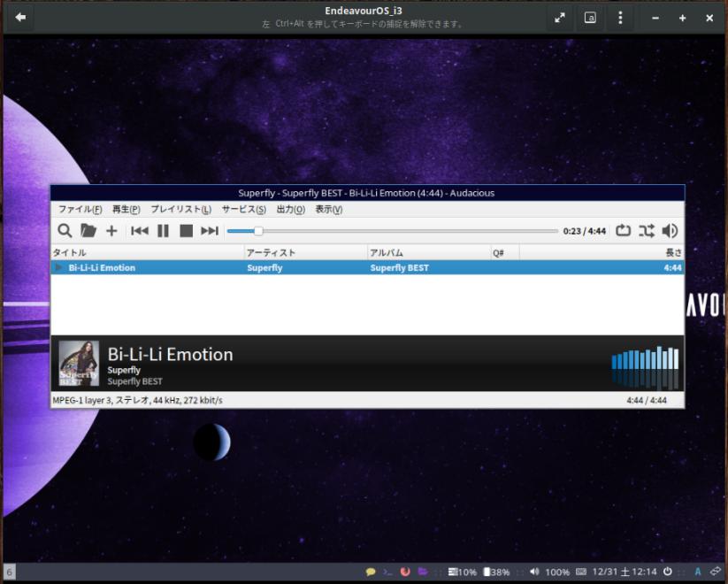
Task: Click the Q# column header
Action: coord(505,252)
